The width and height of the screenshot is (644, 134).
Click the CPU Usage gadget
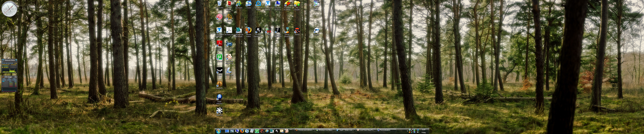tap(9, 84)
